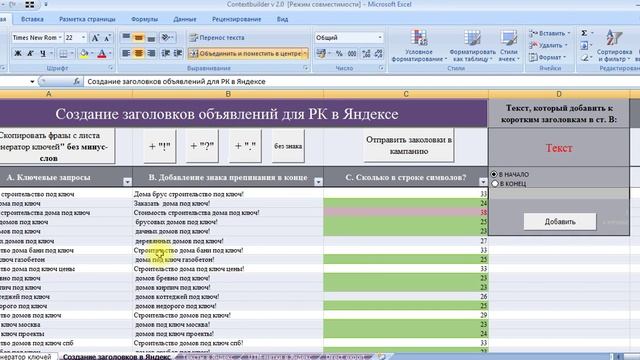Viewport: 640px width, 360px height.
Task: Open the Name Box dropdown arrow
Action: [x=32, y=82]
